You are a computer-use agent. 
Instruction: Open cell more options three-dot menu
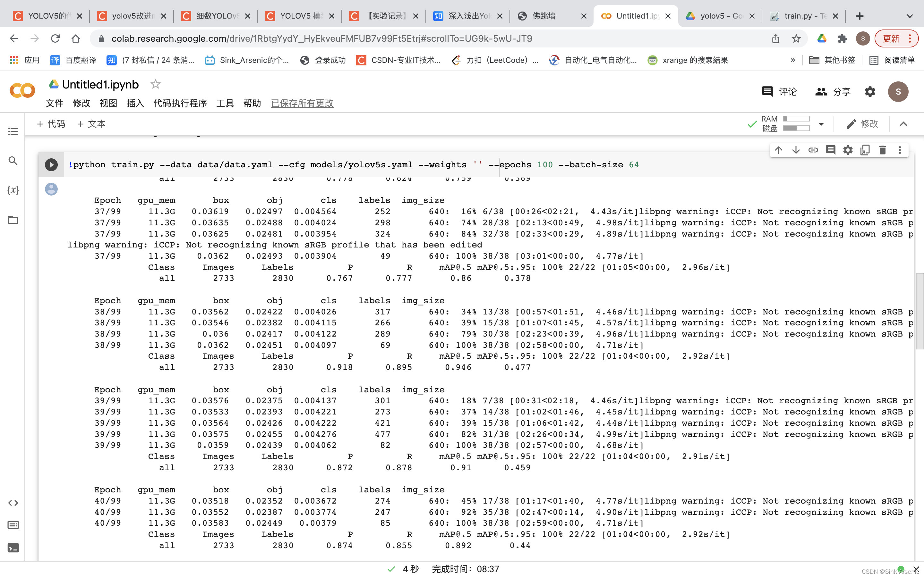tap(900, 150)
